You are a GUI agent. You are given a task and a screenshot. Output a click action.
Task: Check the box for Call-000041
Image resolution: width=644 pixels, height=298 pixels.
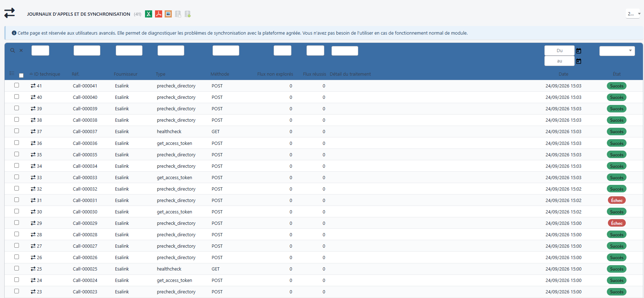[16, 85]
